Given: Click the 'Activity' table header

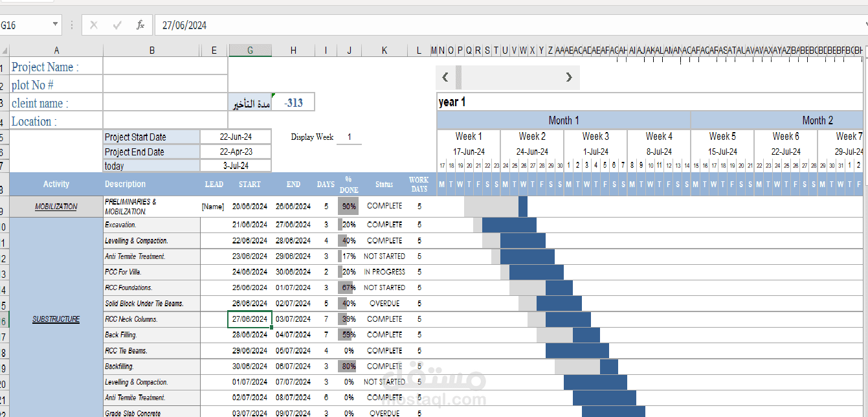Looking at the screenshot, I should 56,184.
